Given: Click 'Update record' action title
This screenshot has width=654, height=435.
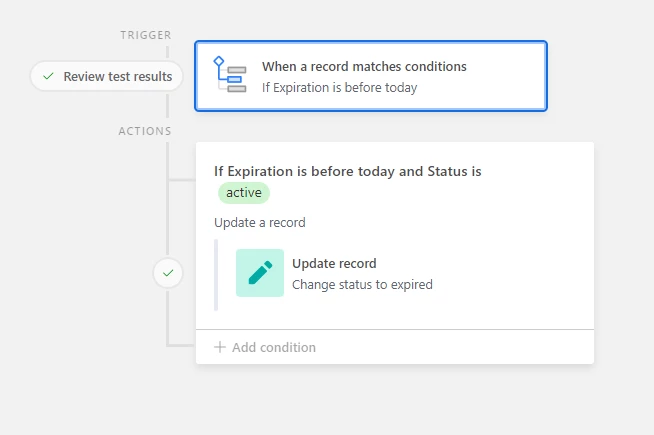Looking at the screenshot, I should tap(334, 264).
